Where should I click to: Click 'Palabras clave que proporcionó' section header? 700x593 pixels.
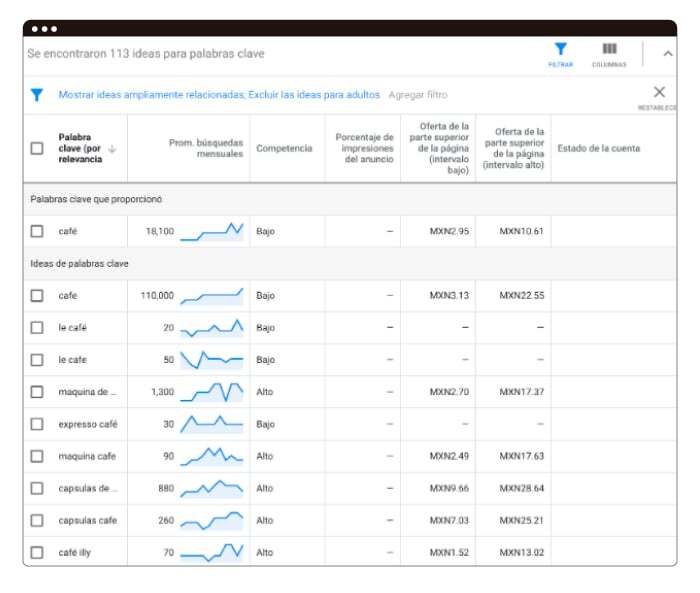96,199
